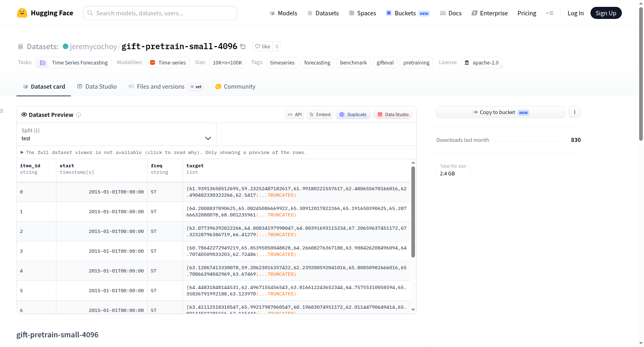The image size is (644, 347).
Task: Click the target cell of row 0
Action: point(297,192)
